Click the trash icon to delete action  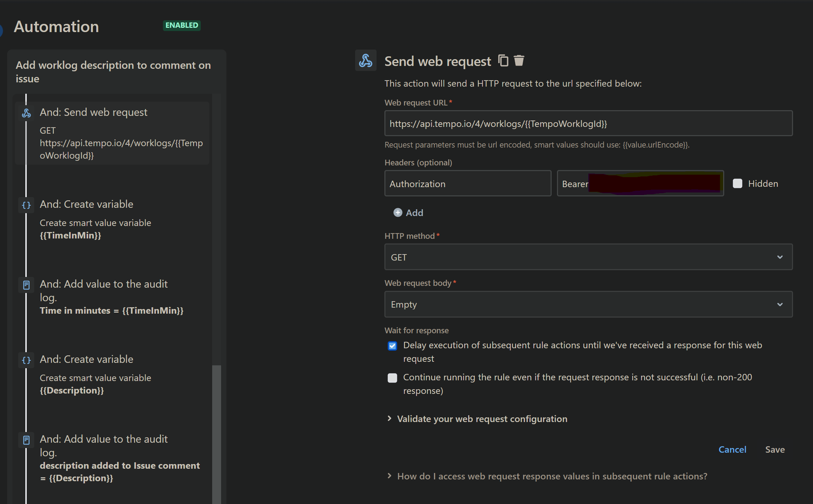[519, 61]
